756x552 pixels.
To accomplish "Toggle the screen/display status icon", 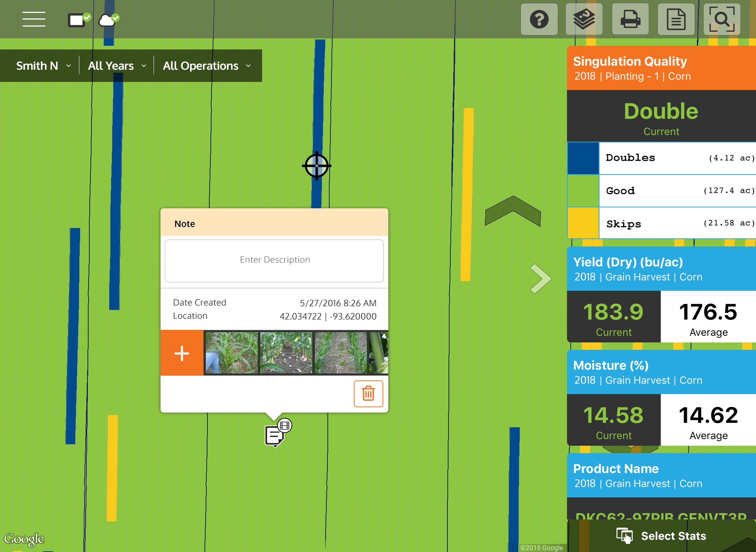I will coord(79,19).
